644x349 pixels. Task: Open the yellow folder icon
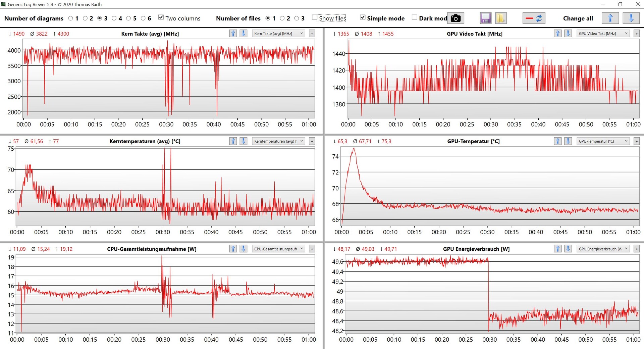(500, 18)
